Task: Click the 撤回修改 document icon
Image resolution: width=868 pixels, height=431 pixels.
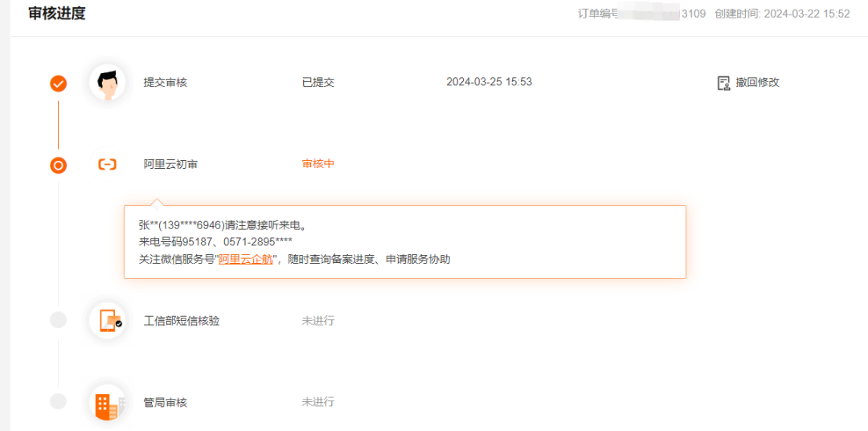Action: click(723, 83)
